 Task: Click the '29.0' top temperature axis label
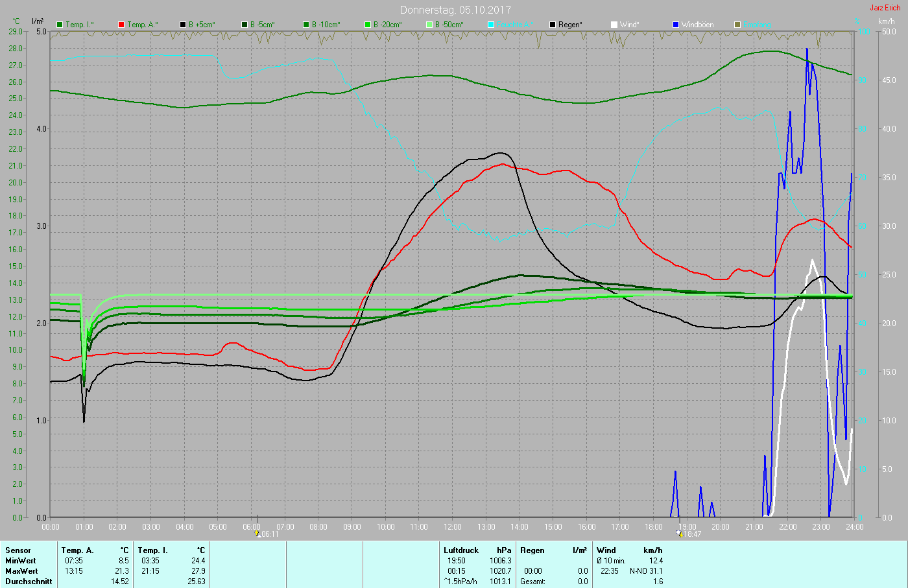(x=16, y=31)
